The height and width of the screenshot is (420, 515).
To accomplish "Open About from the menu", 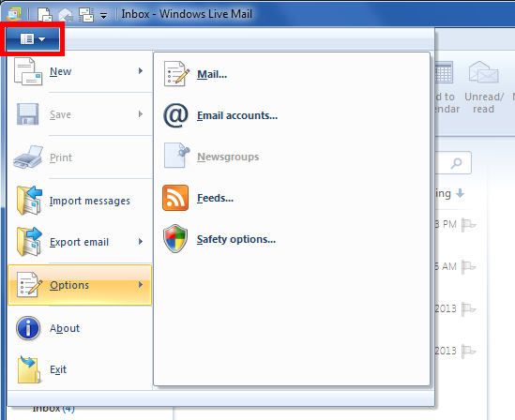I will pos(80,328).
